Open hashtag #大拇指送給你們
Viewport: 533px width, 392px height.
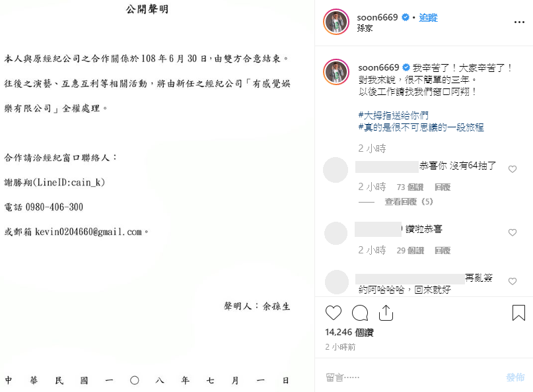coord(393,115)
